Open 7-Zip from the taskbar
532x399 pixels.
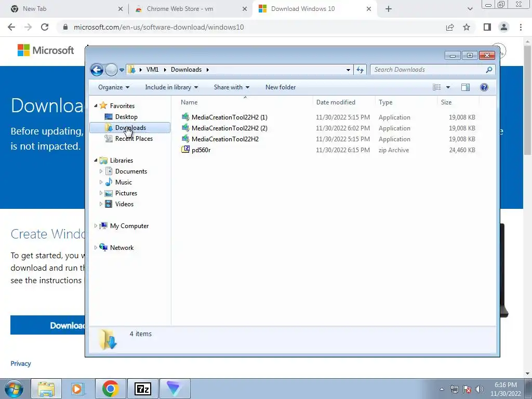point(142,389)
